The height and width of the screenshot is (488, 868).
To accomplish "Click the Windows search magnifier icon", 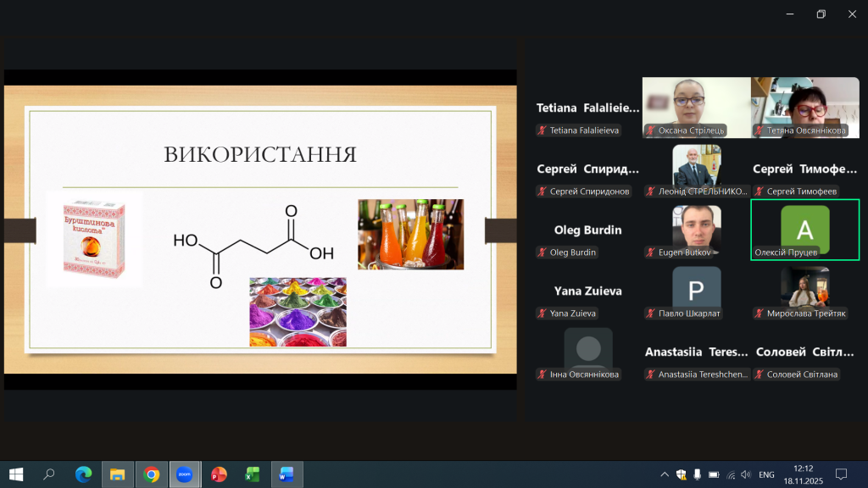I will pos(49,474).
